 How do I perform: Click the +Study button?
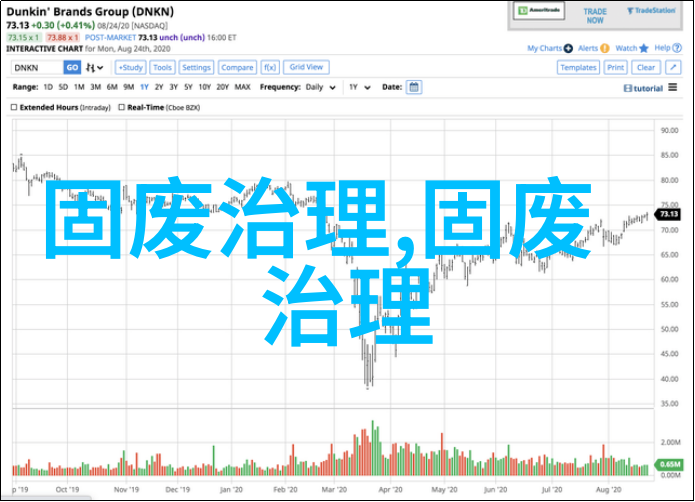point(131,68)
